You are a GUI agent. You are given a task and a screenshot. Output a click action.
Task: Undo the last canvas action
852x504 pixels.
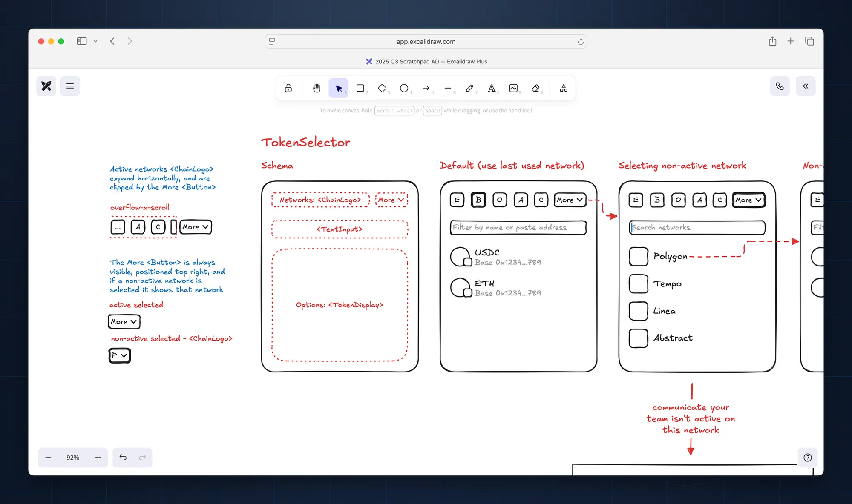123,458
